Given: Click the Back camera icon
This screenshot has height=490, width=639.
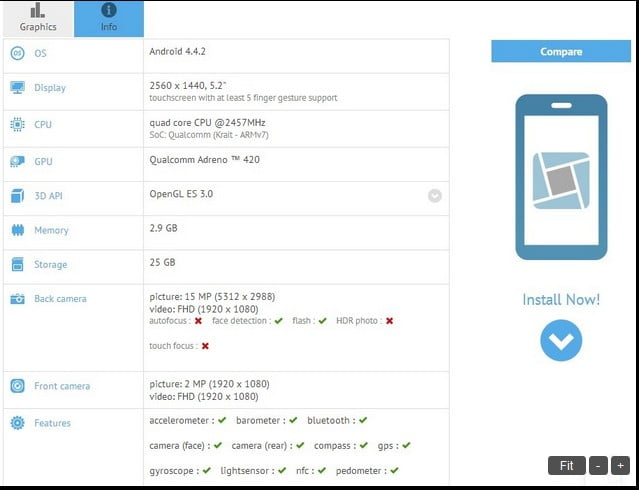Looking at the screenshot, I should 17,299.
